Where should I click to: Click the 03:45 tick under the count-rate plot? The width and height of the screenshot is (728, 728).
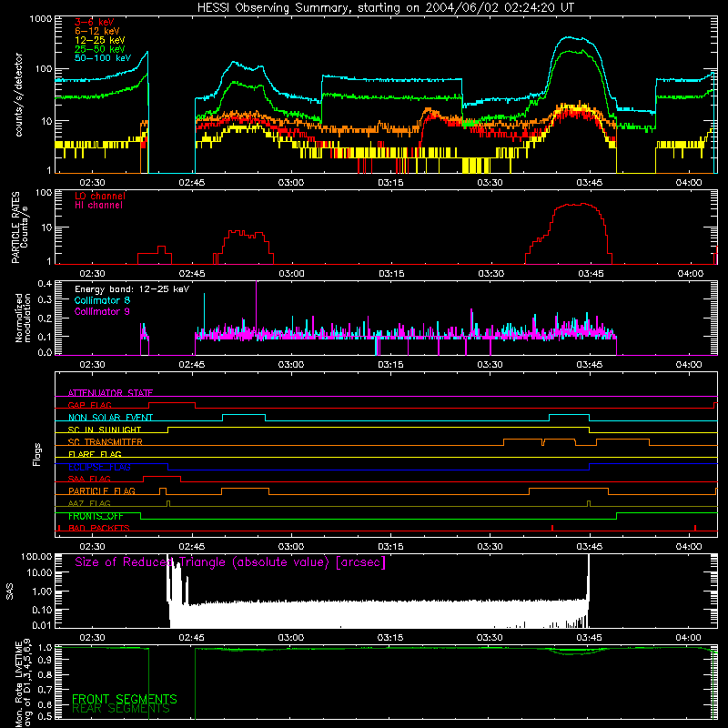tap(590, 183)
